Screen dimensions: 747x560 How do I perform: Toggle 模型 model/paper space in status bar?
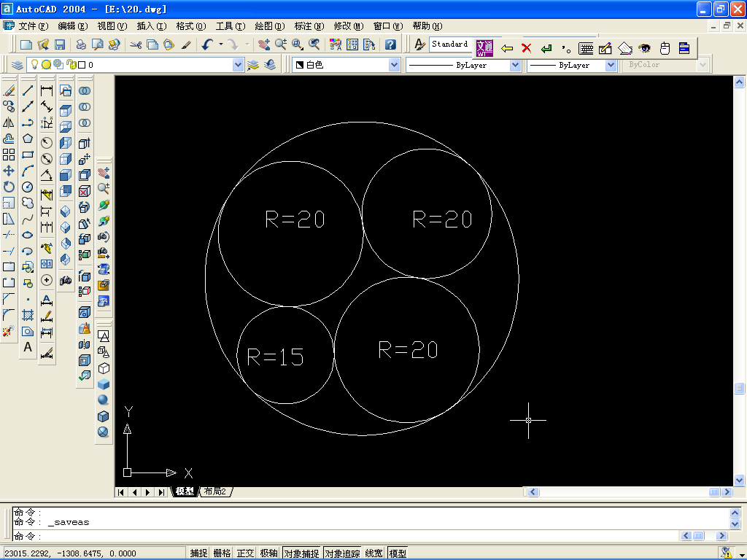(398, 553)
